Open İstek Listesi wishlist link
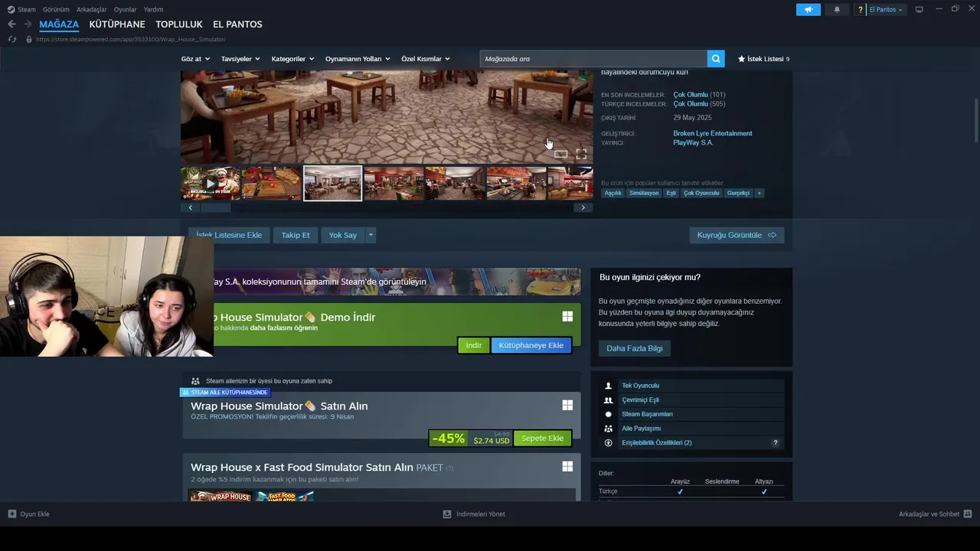 (763, 59)
